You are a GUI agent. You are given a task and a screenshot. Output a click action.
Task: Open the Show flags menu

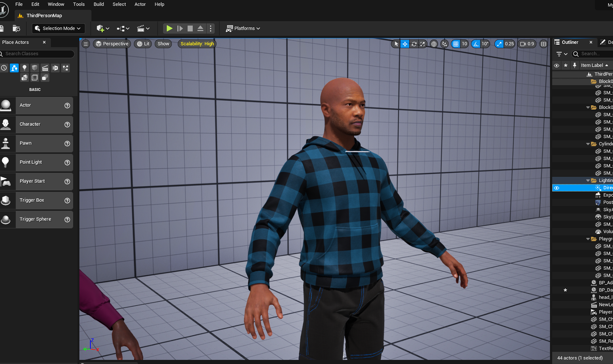click(163, 44)
